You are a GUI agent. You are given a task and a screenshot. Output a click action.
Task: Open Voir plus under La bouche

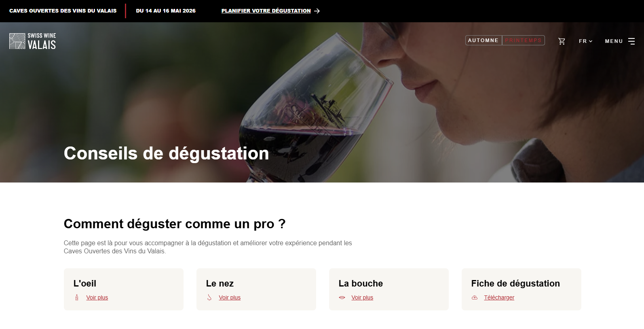click(x=362, y=297)
